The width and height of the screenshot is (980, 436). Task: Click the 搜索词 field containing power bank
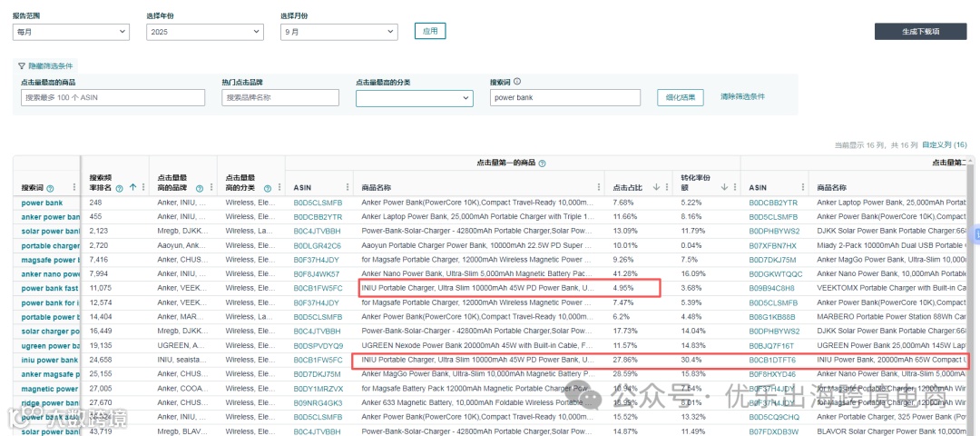tap(565, 97)
